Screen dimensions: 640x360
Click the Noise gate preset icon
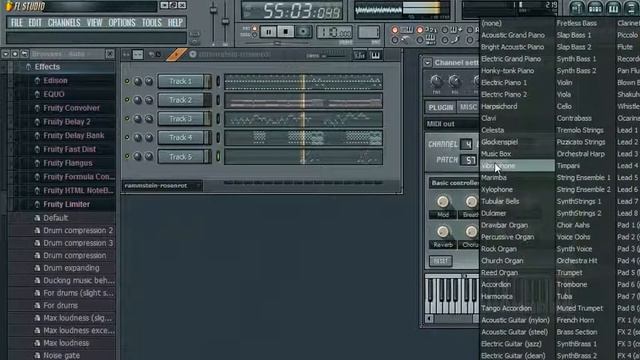click(37, 356)
